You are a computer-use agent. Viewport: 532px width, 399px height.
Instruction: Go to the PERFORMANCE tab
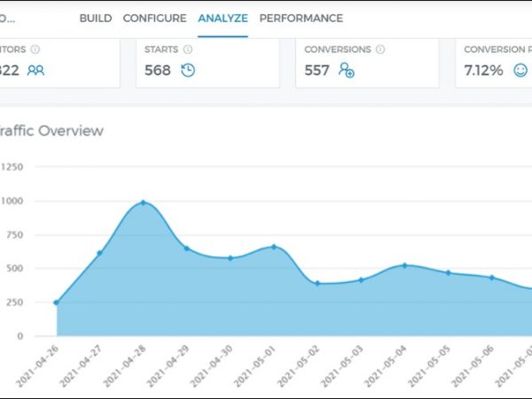[x=301, y=18]
